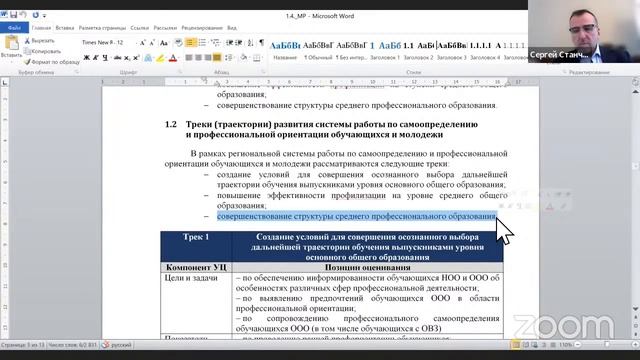Open Шрифт group dialog launcher

[180, 72]
